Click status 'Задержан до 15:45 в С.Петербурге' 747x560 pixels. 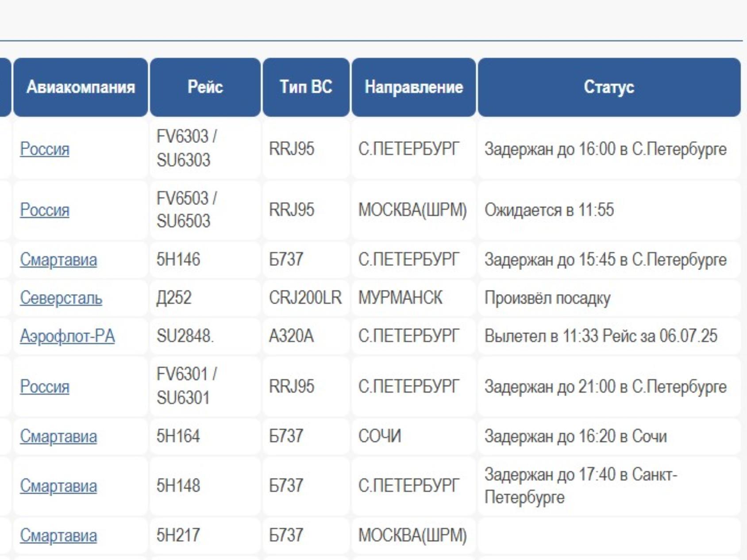coord(605,260)
